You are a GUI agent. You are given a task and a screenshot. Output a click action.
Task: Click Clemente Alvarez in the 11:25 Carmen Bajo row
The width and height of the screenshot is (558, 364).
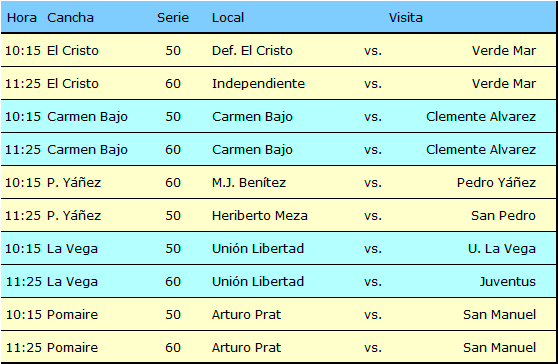pyautogui.click(x=481, y=149)
